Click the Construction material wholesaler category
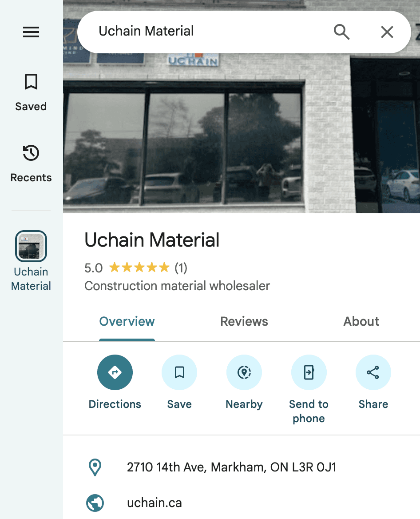Screen dimensions: 420x519 click(177, 286)
